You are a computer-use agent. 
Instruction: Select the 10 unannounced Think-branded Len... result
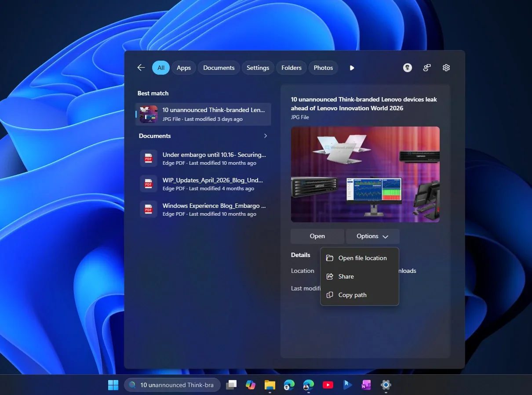click(203, 114)
